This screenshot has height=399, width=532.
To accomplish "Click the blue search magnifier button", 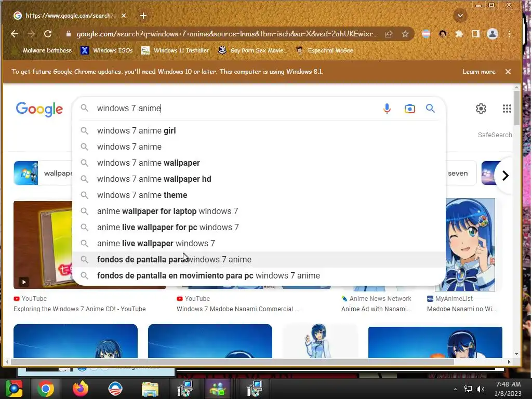I will tap(430, 108).
